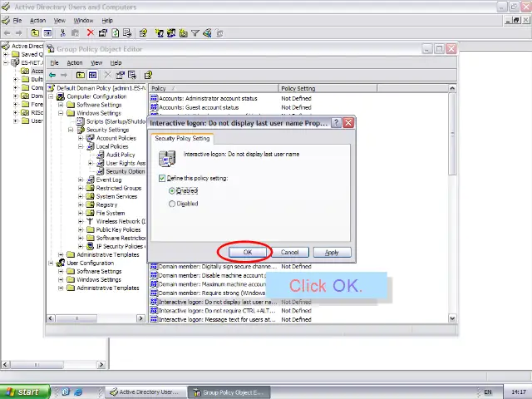Click the red Delete icon in Active Directory toolbar

[x=90, y=33]
